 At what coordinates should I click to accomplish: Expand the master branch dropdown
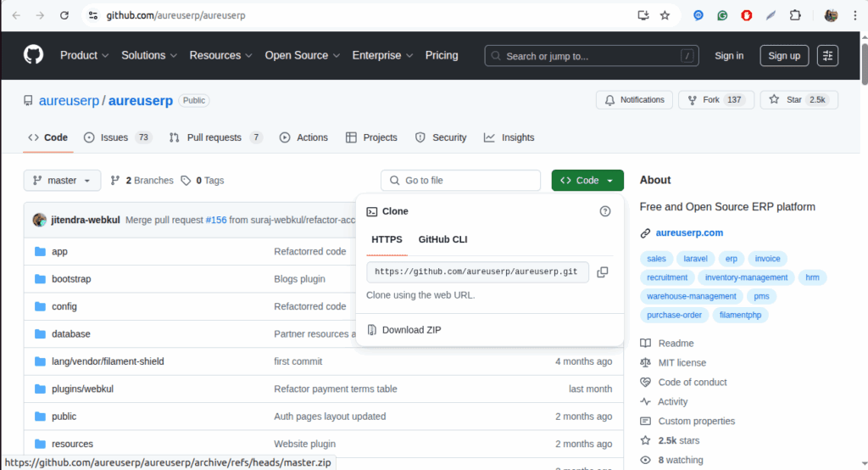click(62, 180)
